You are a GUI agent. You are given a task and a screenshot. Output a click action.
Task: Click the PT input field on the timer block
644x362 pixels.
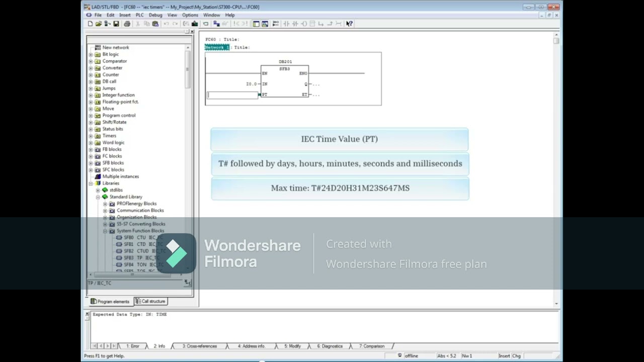tap(233, 95)
